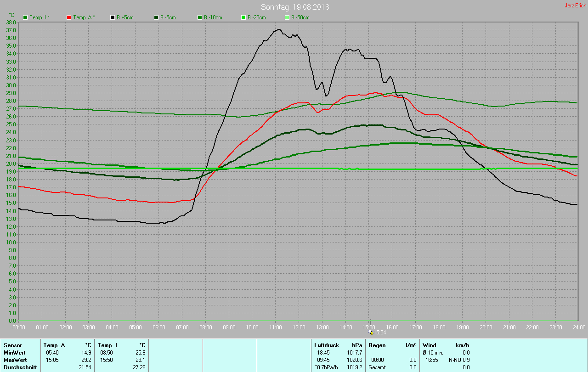Click the '14.9' minimum temperature value
Image resolution: width=588 pixels, height=372 pixels.
(86, 353)
